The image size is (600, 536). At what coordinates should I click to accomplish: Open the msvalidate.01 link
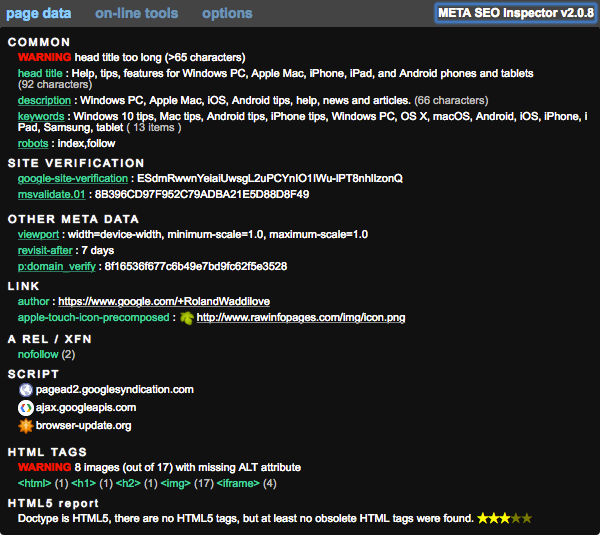click(x=51, y=194)
